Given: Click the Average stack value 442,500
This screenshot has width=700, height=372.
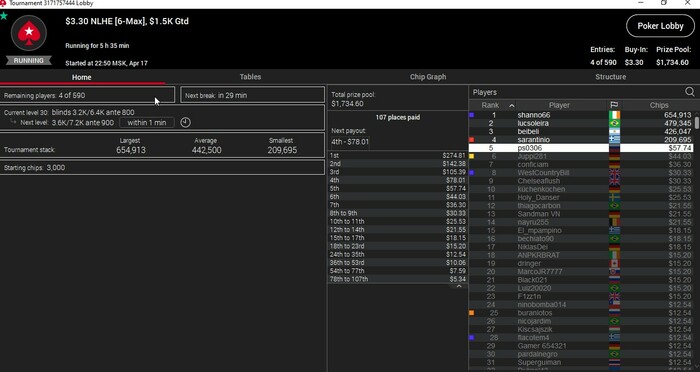Looking at the screenshot, I should [206, 150].
